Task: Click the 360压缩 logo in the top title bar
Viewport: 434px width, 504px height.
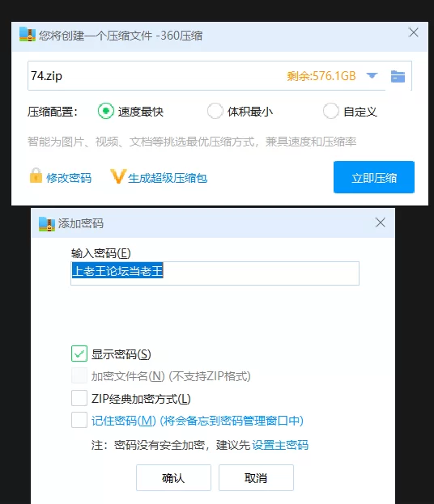Action: (28, 34)
